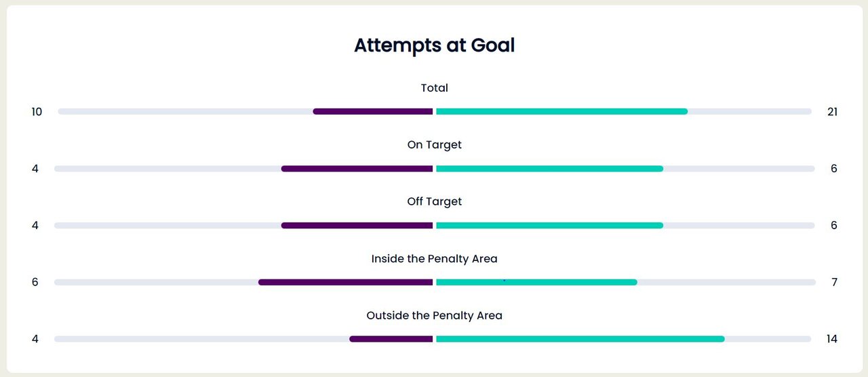
Task: Click the Total stat label
Action: pos(434,88)
